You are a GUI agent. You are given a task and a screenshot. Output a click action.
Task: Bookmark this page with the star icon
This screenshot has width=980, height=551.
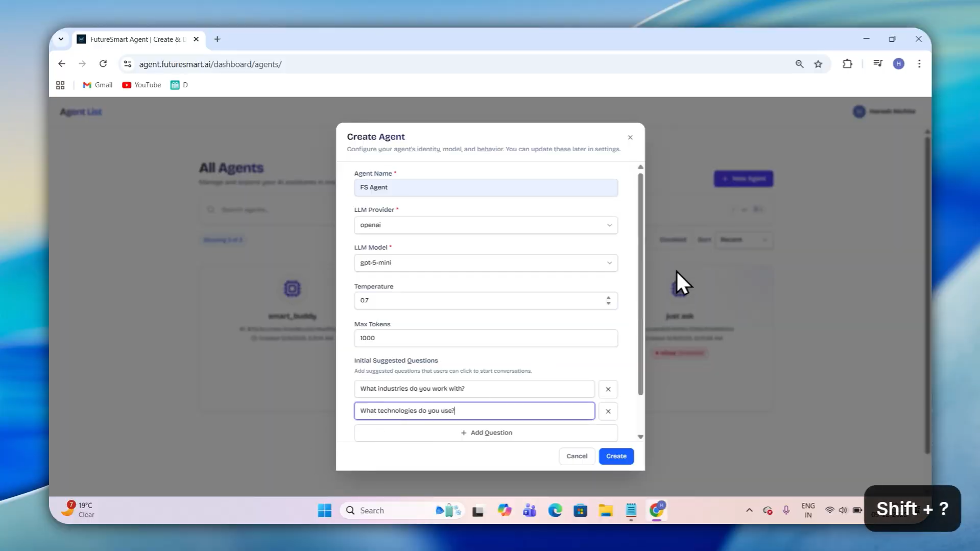coord(818,64)
